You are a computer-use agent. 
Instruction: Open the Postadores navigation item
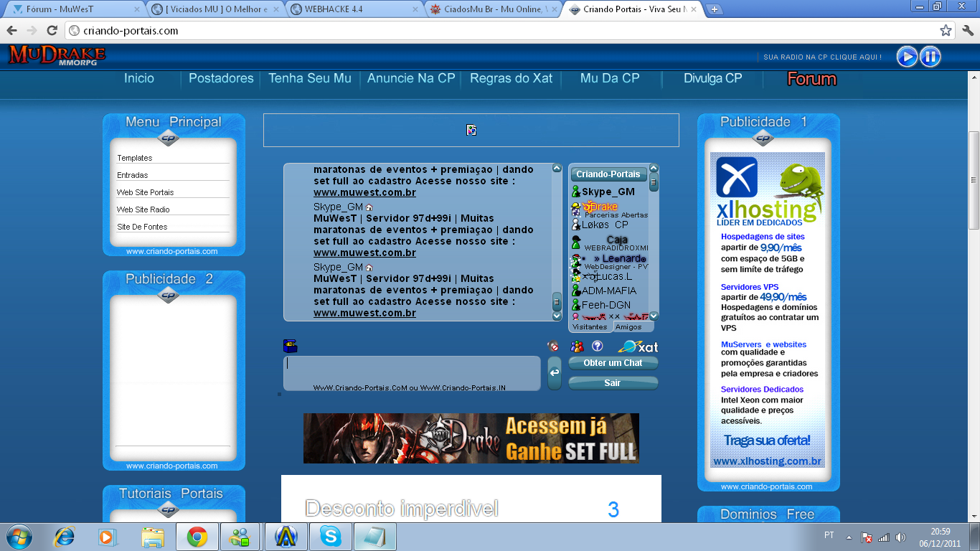tap(221, 78)
